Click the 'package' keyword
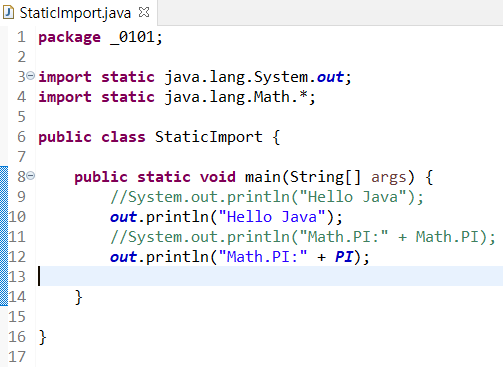This screenshot has width=503, height=367. pyautogui.click(x=69, y=37)
